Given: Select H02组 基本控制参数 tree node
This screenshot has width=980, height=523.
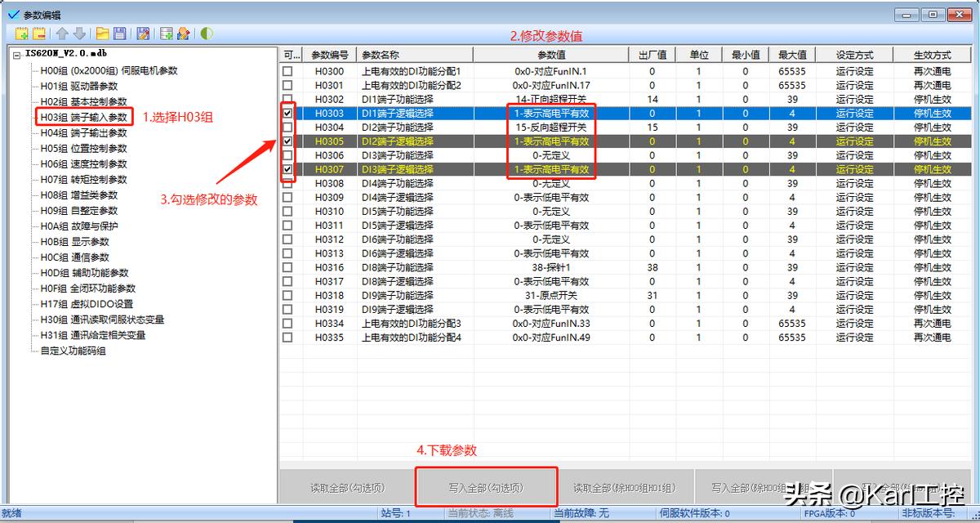Looking at the screenshot, I should [x=84, y=101].
